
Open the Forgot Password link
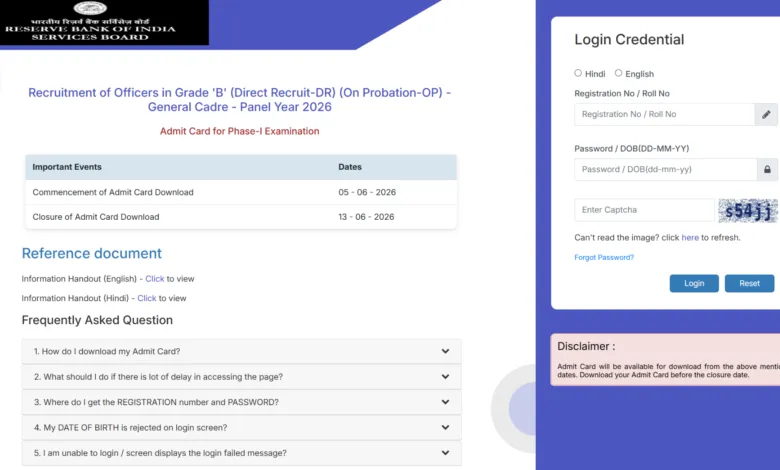click(x=604, y=257)
